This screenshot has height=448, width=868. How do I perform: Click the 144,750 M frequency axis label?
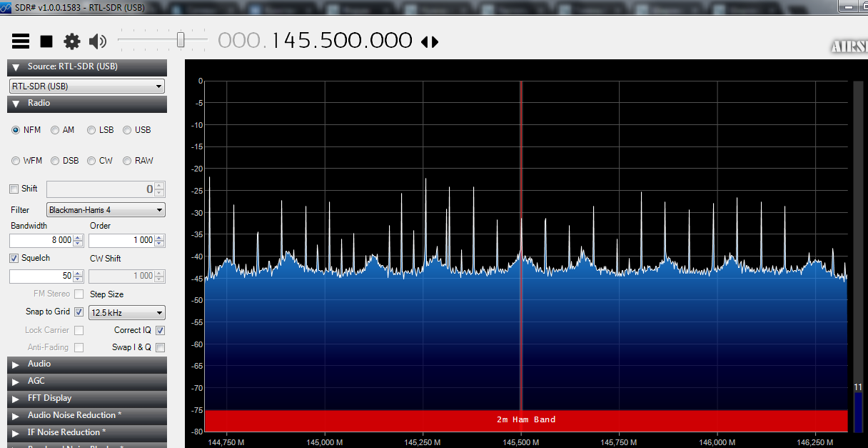pos(227,442)
